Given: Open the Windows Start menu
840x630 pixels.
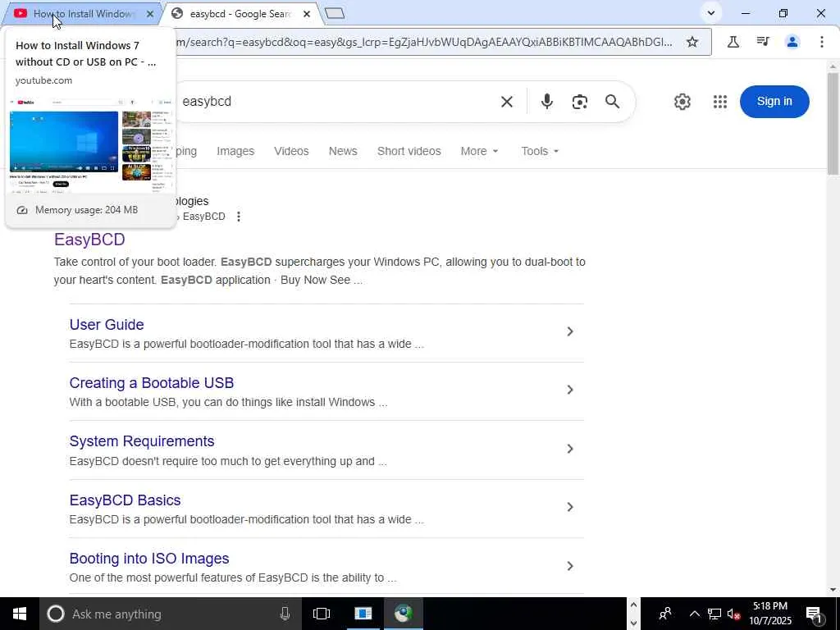Looking at the screenshot, I should pyautogui.click(x=20, y=614).
